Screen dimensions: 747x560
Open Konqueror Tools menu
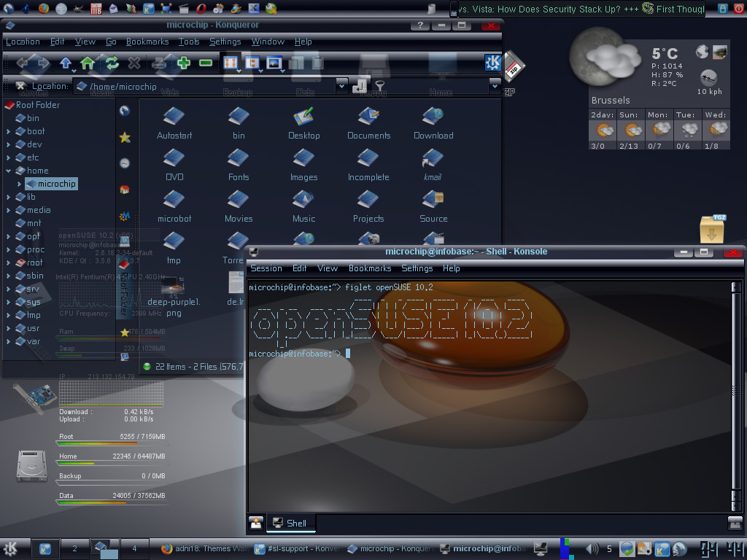[189, 42]
